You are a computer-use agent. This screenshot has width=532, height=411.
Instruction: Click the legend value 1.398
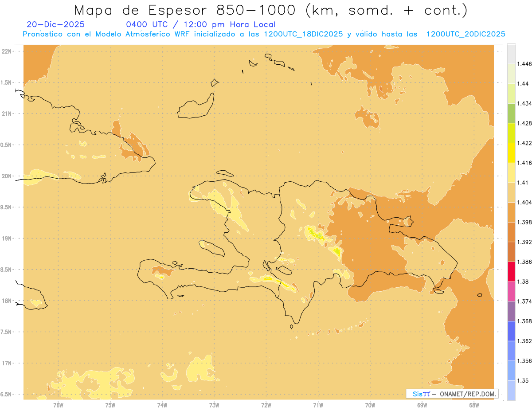click(524, 222)
